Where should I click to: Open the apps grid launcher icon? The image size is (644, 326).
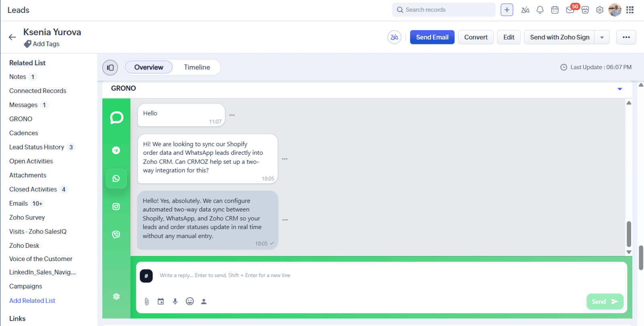(630, 10)
